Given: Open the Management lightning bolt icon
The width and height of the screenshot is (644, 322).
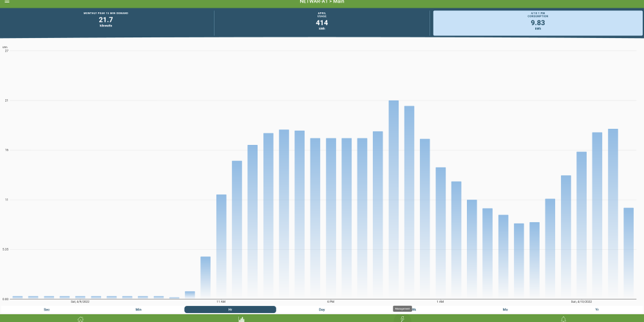Looking at the screenshot, I should 402,319.
